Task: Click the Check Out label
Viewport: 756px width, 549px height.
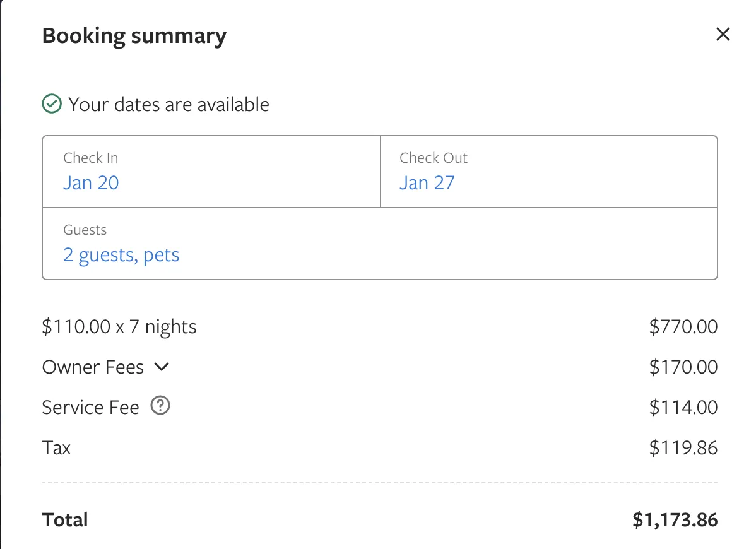Action: click(x=434, y=158)
